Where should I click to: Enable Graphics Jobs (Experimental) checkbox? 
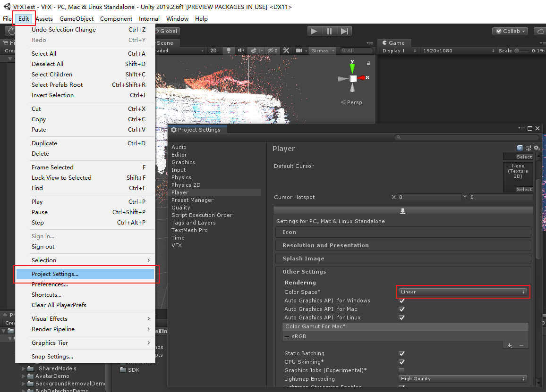pos(402,370)
